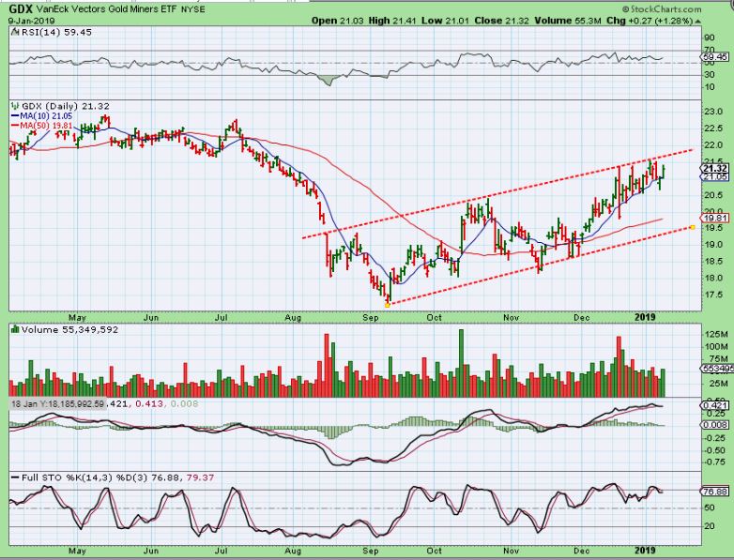The width and height of the screenshot is (734, 560).
Task: Click the 76.88 tag on the stochastic axis
Action: (715, 492)
